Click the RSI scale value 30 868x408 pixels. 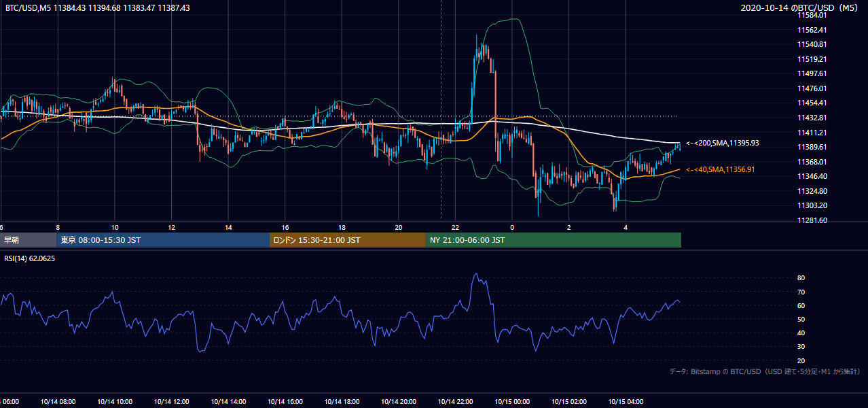tap(801, 347)
